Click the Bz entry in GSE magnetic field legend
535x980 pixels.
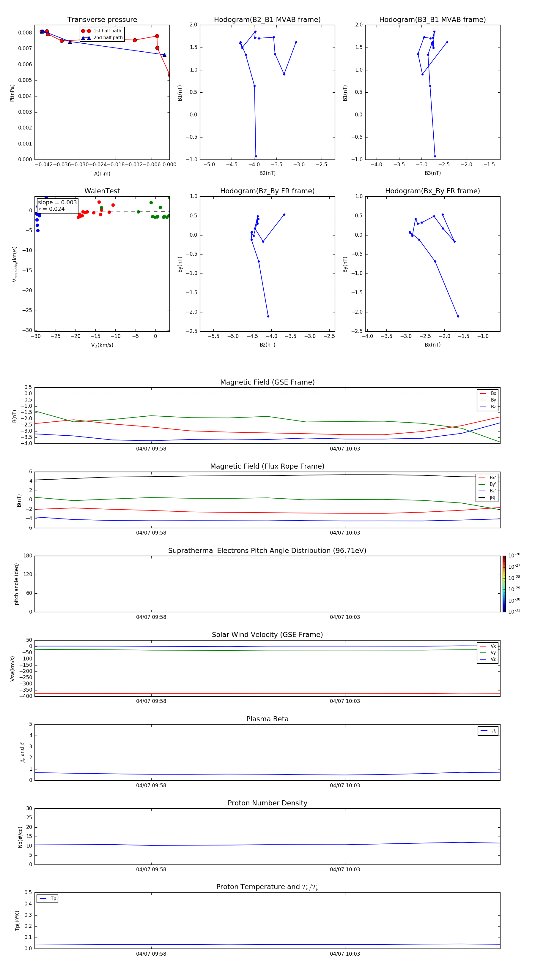point(488,407)
